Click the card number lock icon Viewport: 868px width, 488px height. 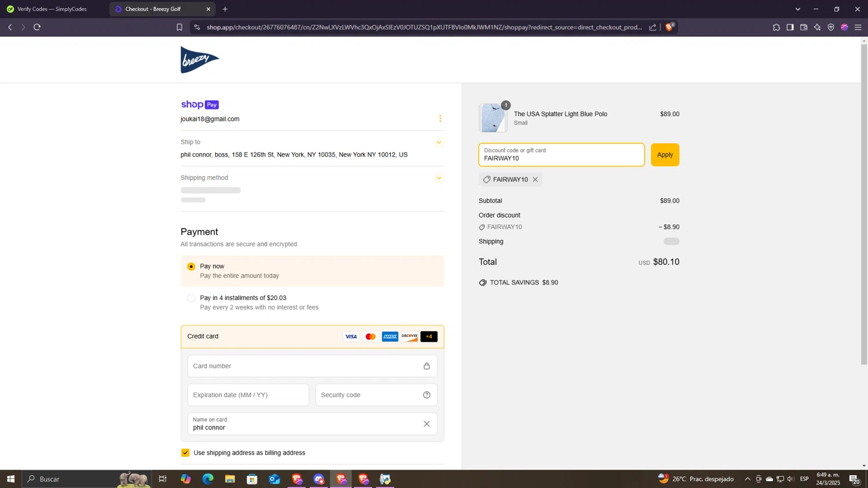[x=426, y=366]
